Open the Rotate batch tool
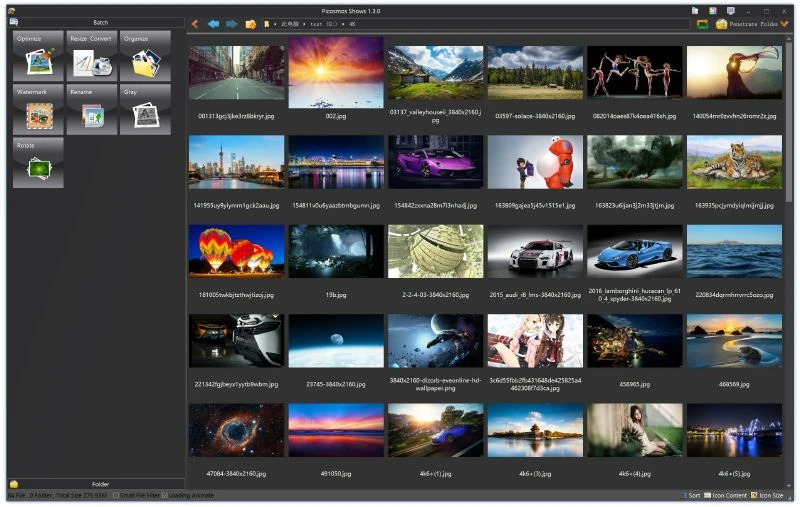This screenshot has height=507, width=800. pos(38,163)
